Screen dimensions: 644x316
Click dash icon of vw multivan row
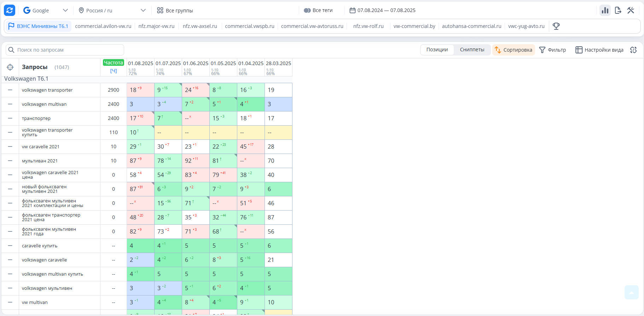(10, 302)
